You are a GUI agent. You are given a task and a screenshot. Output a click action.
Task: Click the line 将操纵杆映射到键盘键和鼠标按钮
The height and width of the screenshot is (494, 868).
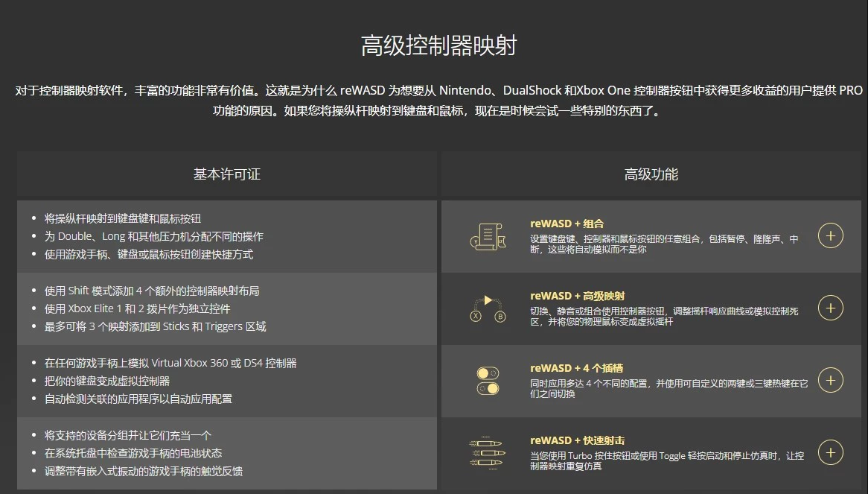pyautogui.click(x=123, y=218)
